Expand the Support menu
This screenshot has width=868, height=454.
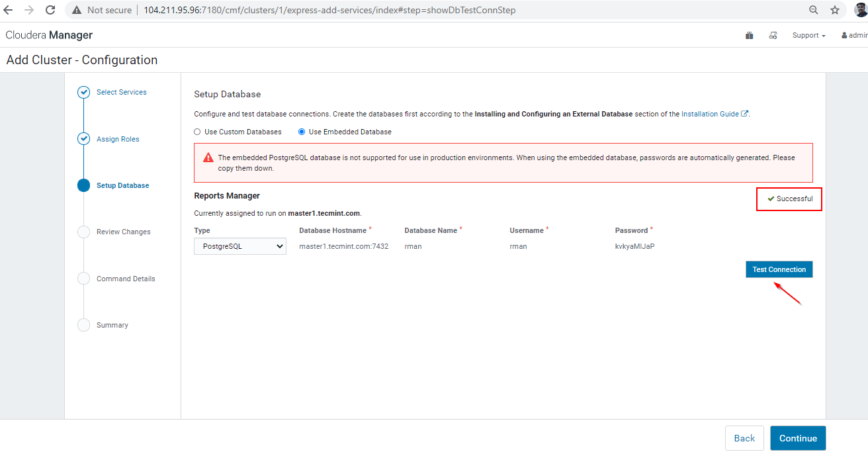tap(808, 36)
